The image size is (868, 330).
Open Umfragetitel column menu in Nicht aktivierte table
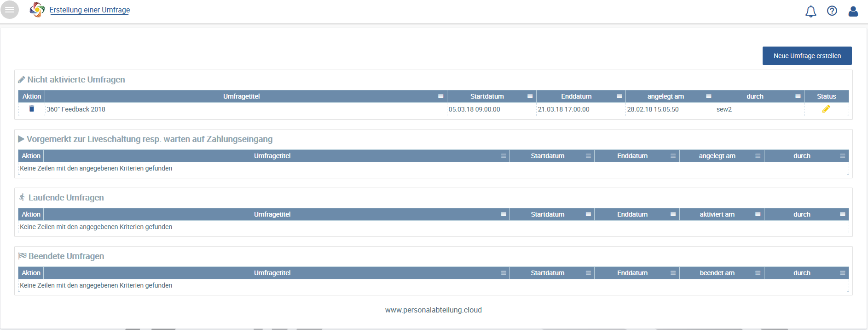point(440,96)
